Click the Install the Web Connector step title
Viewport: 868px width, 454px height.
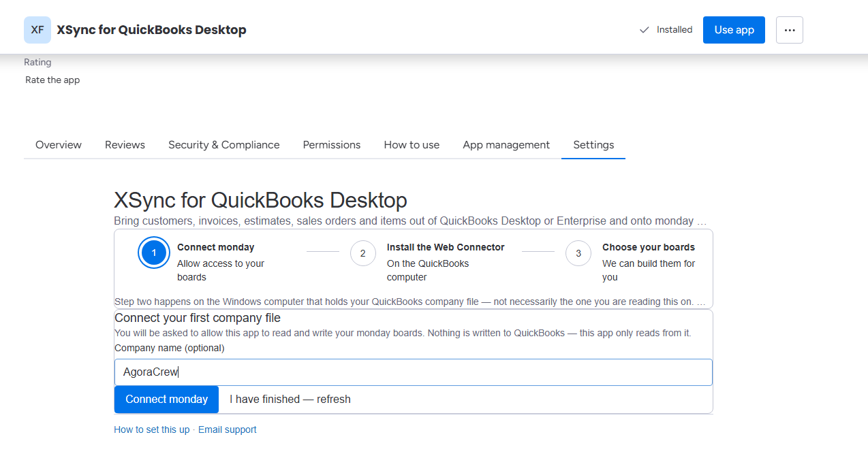[446, 247]
